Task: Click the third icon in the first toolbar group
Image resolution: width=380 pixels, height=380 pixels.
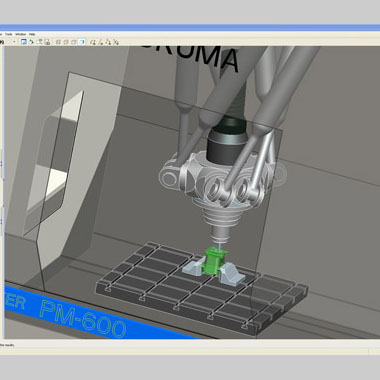Action: [40, 42]
